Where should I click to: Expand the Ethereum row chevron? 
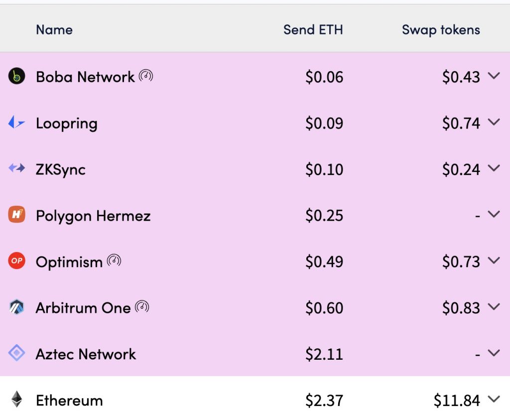[x=494, y=399]
